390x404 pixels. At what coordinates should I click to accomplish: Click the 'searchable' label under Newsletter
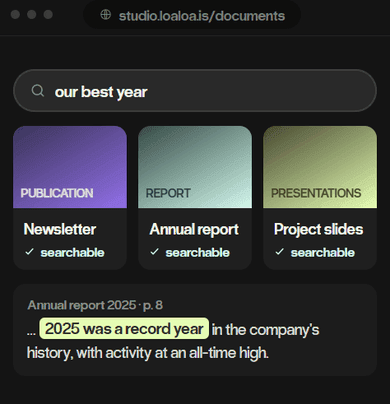tap(72, 253)
